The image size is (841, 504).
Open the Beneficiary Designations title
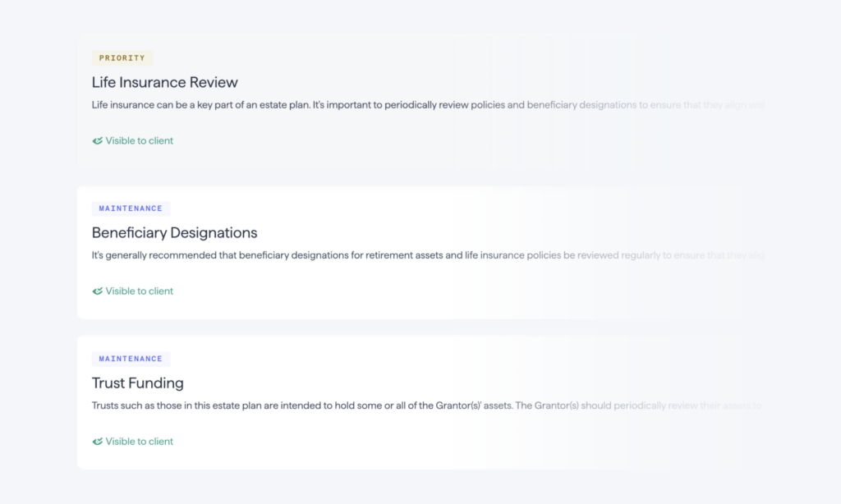(174, 232)
